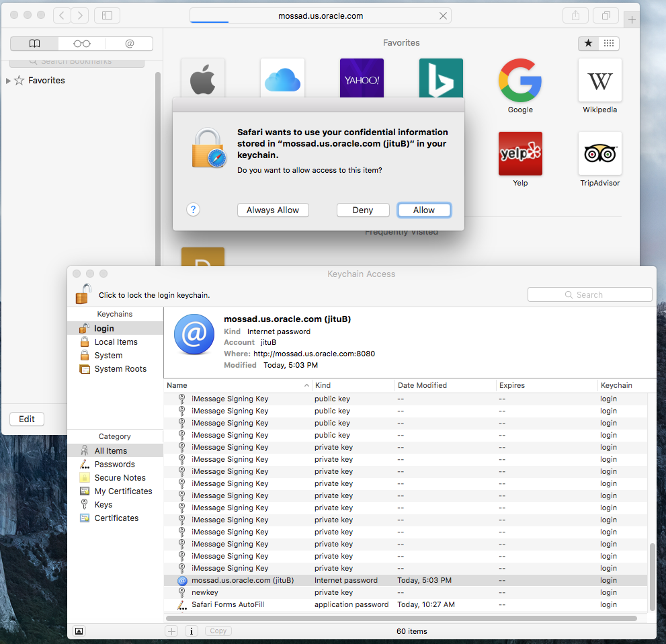Viewport: 666px width, 644px height.
Task: Click the lock icon to lock login keychain
Action: pyautogui.click(x=83, y=294)
